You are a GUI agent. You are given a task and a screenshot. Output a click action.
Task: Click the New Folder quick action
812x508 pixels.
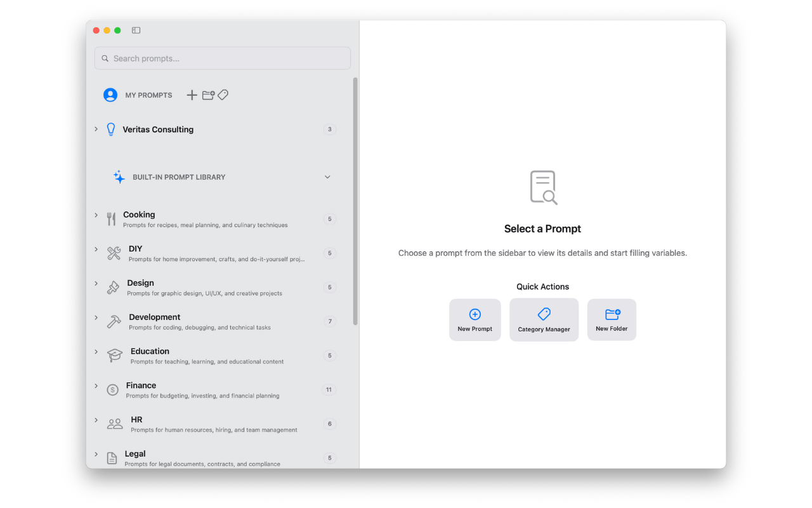(612, 320)
